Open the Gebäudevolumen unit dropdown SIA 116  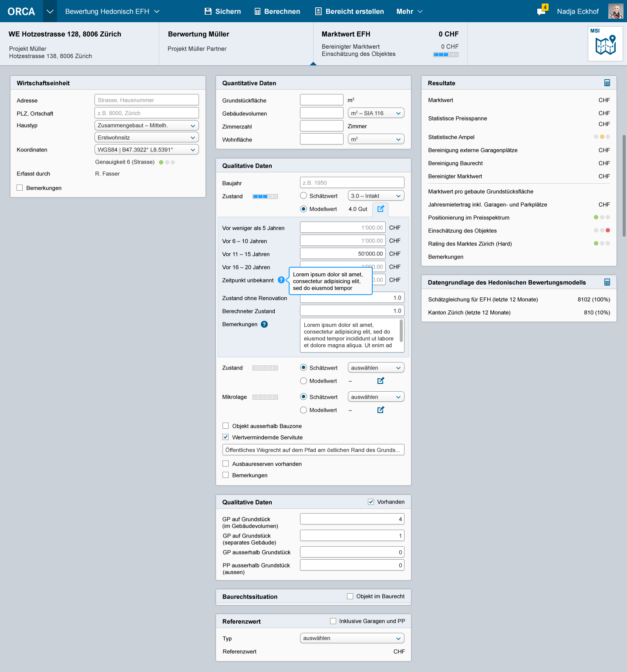(x=376, y=113)
